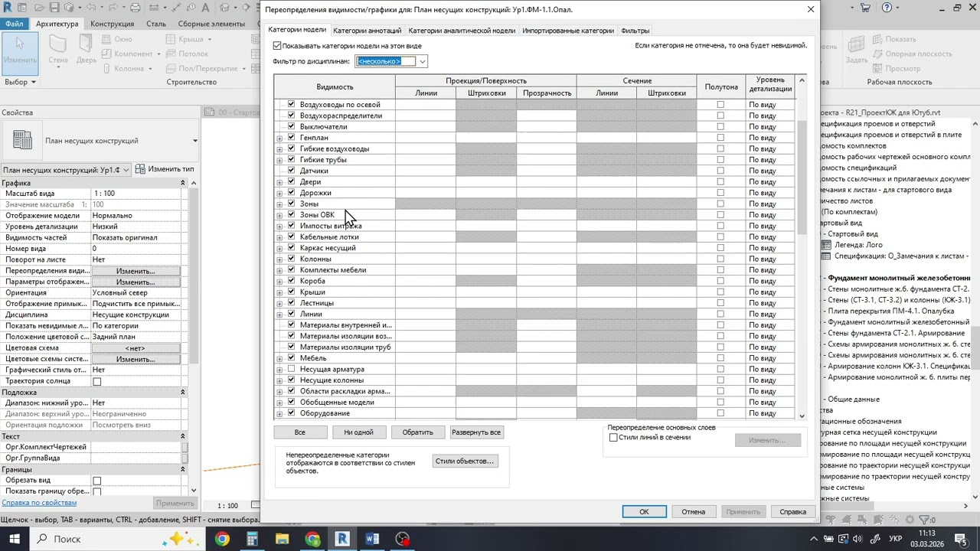The height and width of the screenshot is (551, 980).
Task: Click the 'Ни одной' button
Action: [358, 432]
